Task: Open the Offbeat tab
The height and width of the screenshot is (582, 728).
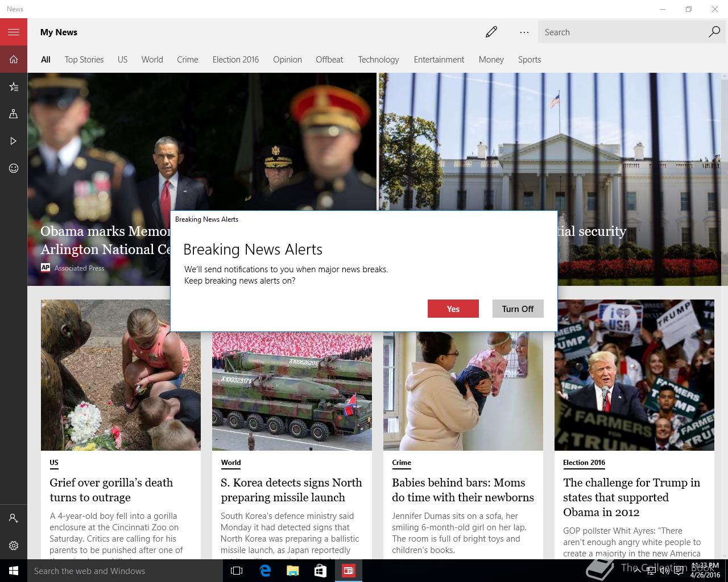Action: coord(329,60)
